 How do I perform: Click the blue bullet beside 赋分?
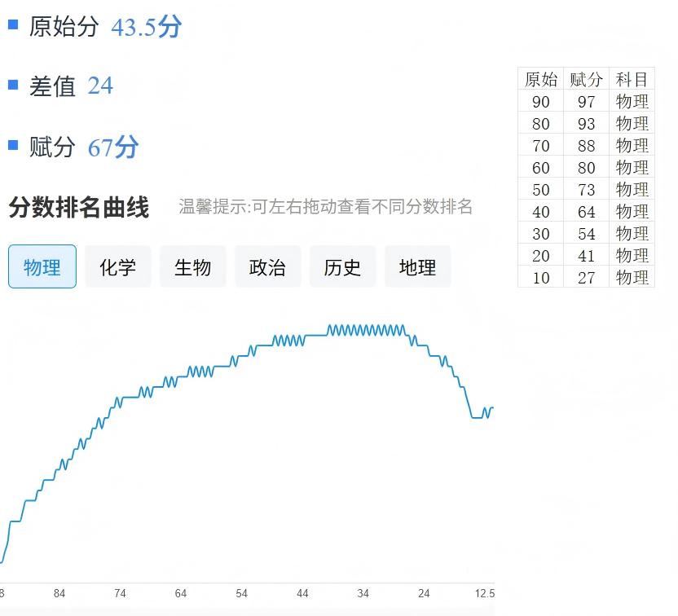point(13,145)
